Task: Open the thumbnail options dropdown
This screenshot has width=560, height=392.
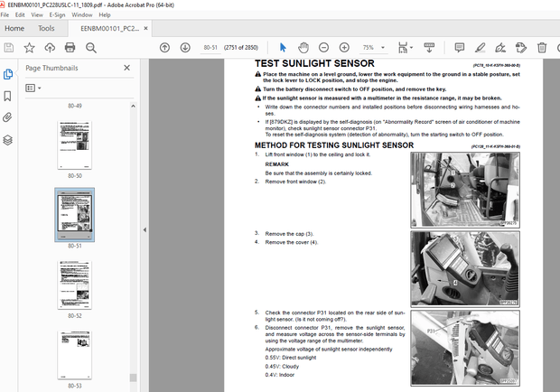Action: [33, 88]
